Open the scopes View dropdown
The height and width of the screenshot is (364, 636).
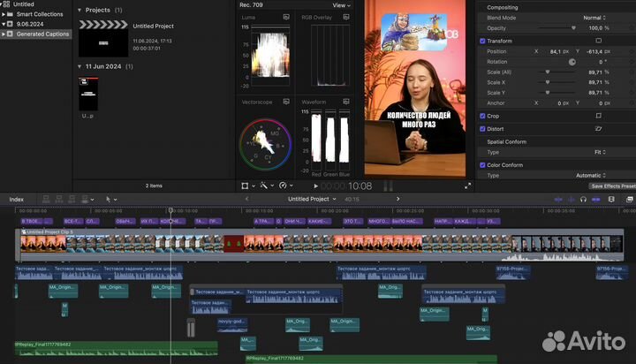[340, 4]
